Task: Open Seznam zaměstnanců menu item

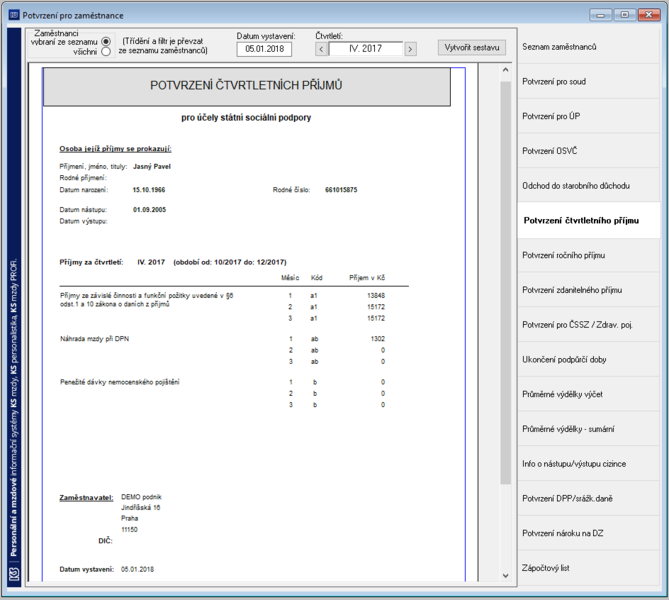Action: click(589, 47)
